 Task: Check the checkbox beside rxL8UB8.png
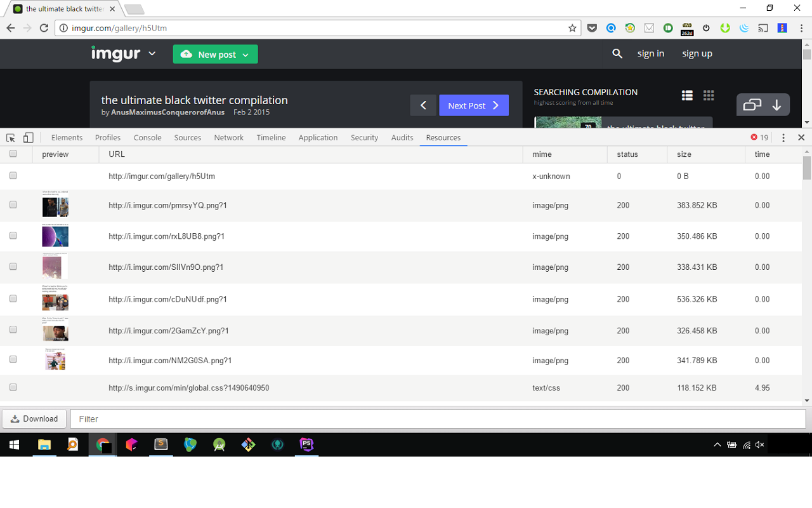(13, 236)
